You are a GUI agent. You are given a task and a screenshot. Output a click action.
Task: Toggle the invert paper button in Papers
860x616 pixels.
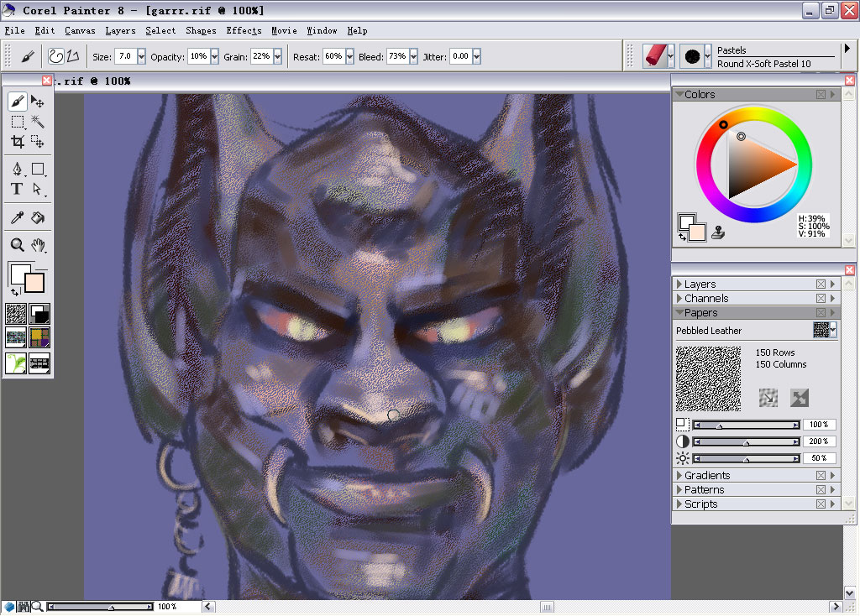(800, 398)
